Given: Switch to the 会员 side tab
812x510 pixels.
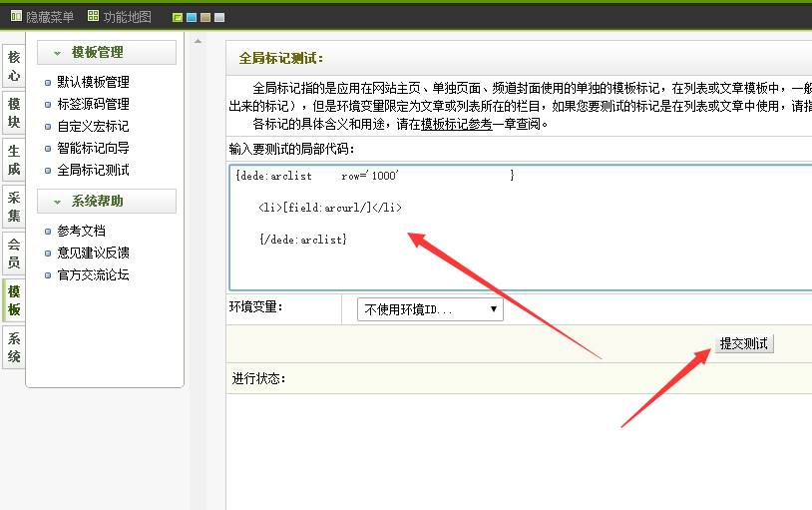Looking at the screenshot, I should pos(14,253).
